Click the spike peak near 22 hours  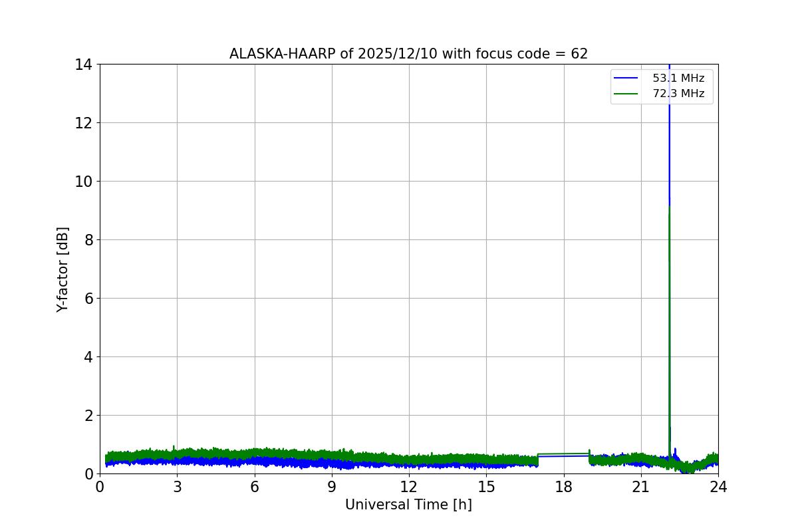tap(669, 66)
